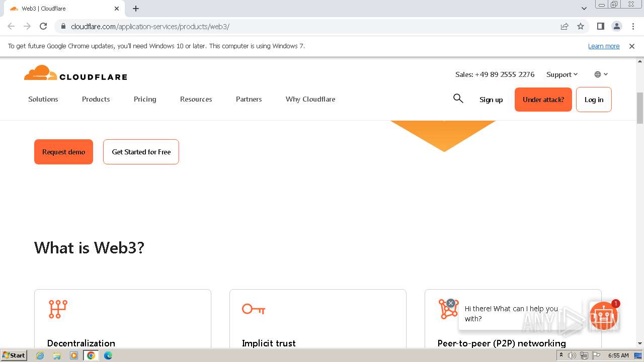The image size is (644, 362).
Task: Open the Products menu
Action: click(x=96, y=99)
